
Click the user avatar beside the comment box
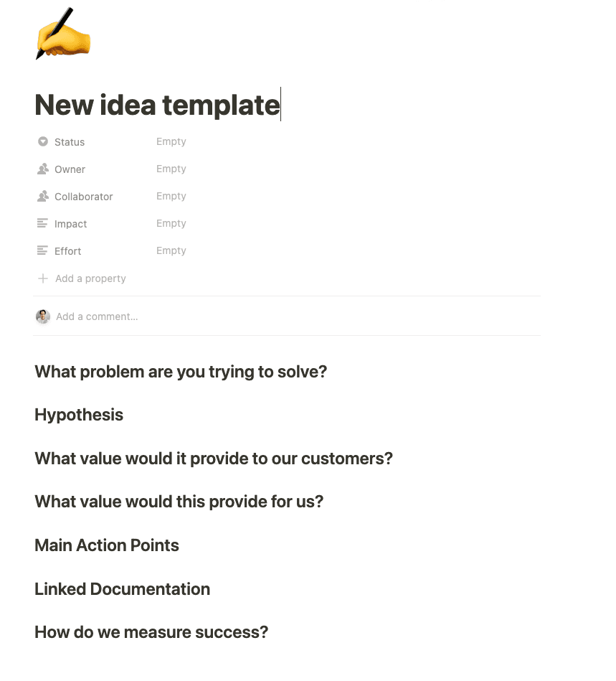[42, 316]
